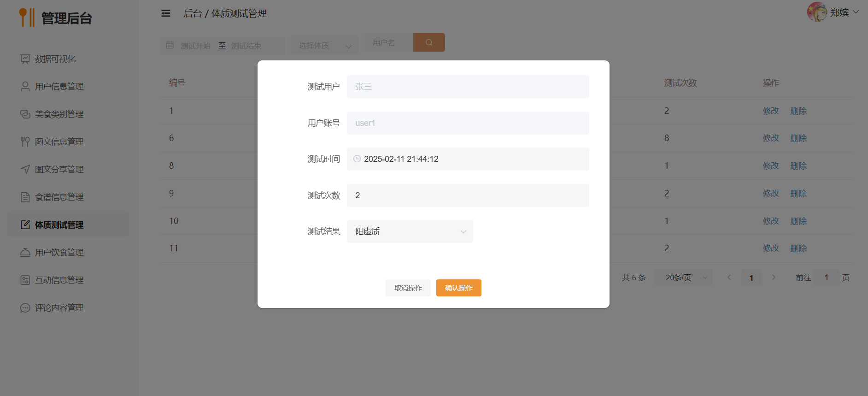Click the 确认操作 confirm button
Screen dimensions: 868x396
459,288
